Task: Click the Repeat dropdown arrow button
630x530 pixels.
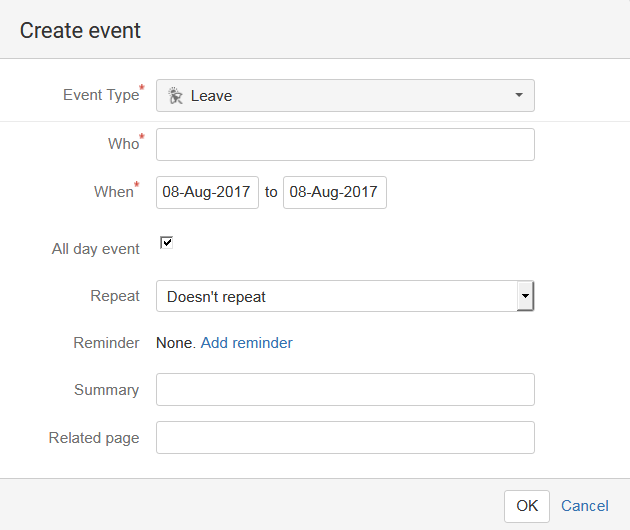Action: point(525,296)
